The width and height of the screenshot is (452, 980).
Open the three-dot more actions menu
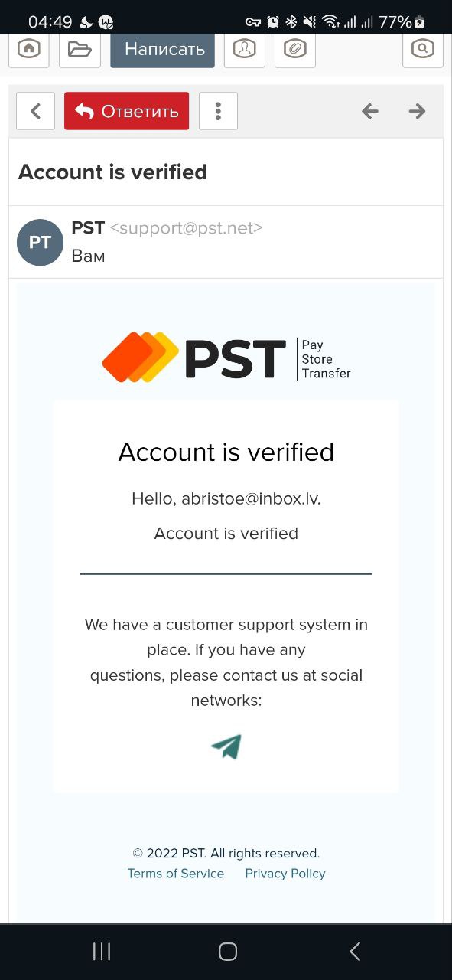point(218,111)
